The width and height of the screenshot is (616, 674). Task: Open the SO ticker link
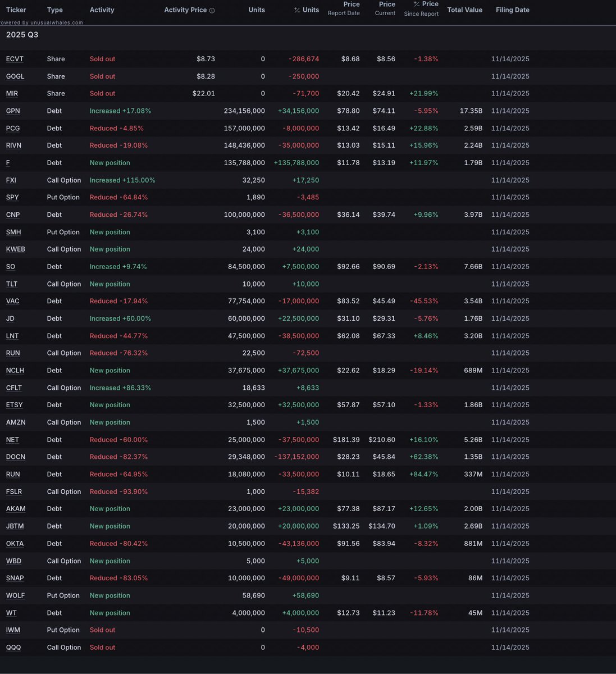click(11, 267)
